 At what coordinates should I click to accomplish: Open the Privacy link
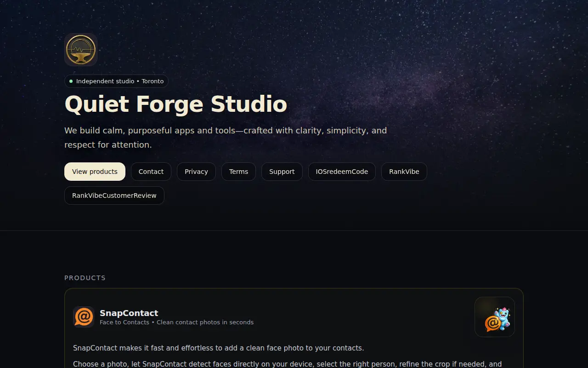(196, 172)
